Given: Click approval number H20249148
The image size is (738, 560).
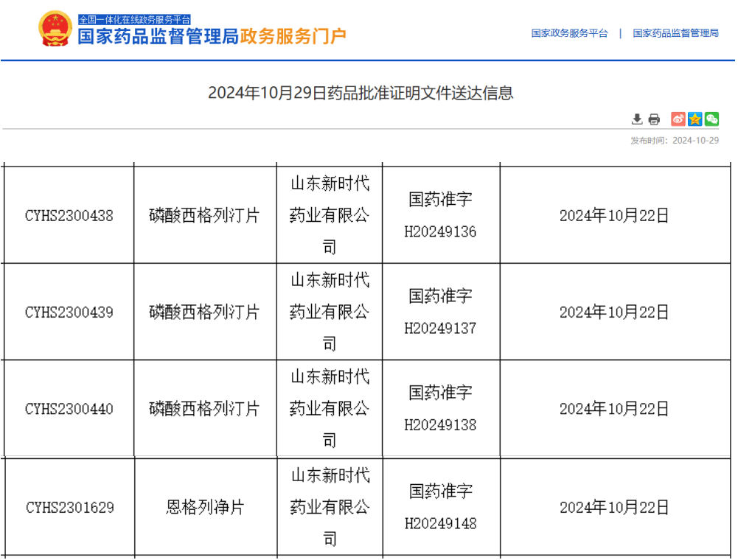Looking at the screenshot, I should (x=441, y=524).
